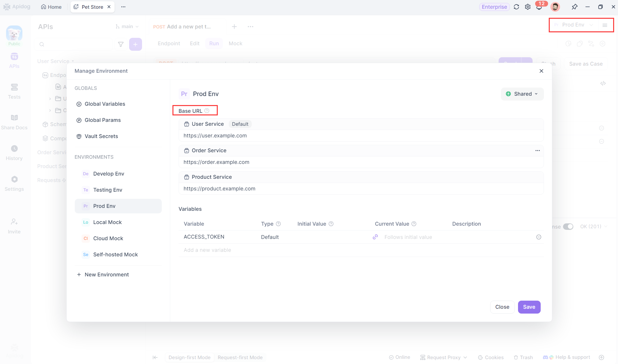
Task: Select the Self-hosted Mock environment
Action: (x=118, y=254)
